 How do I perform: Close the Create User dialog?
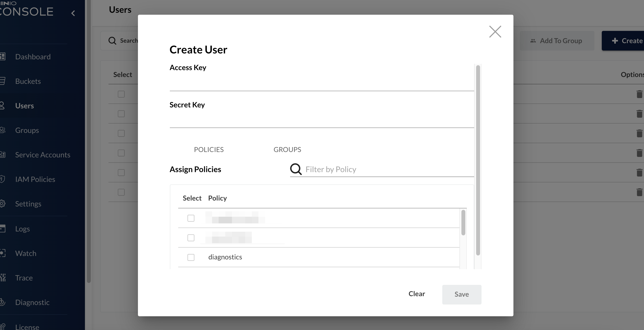click(x=495, y=32)
